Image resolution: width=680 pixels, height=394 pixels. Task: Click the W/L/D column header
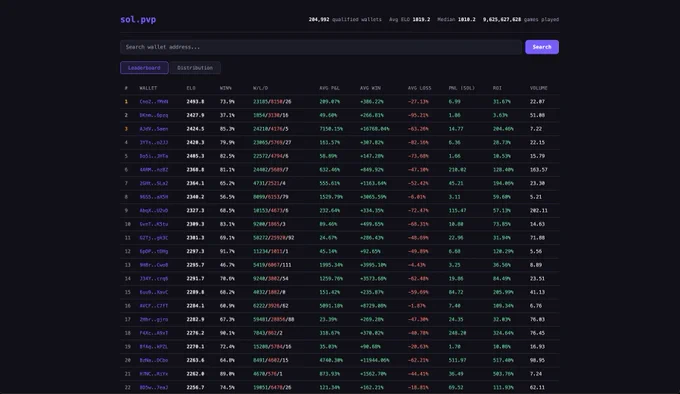pyautogui.click(x=260, y=88)
